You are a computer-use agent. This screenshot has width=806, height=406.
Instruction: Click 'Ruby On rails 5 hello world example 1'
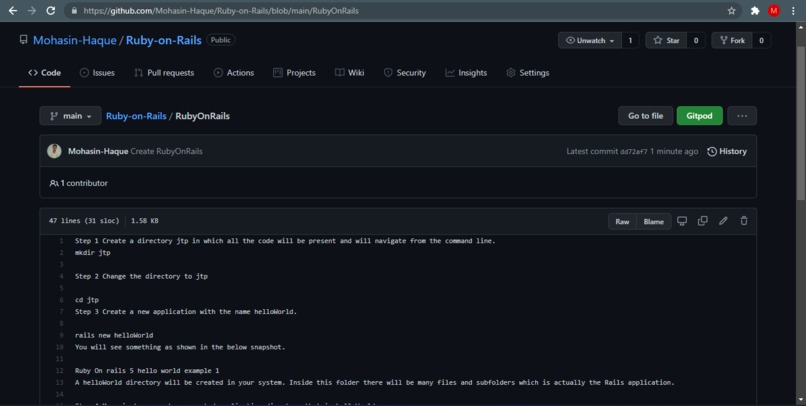[x=147, y=371]
